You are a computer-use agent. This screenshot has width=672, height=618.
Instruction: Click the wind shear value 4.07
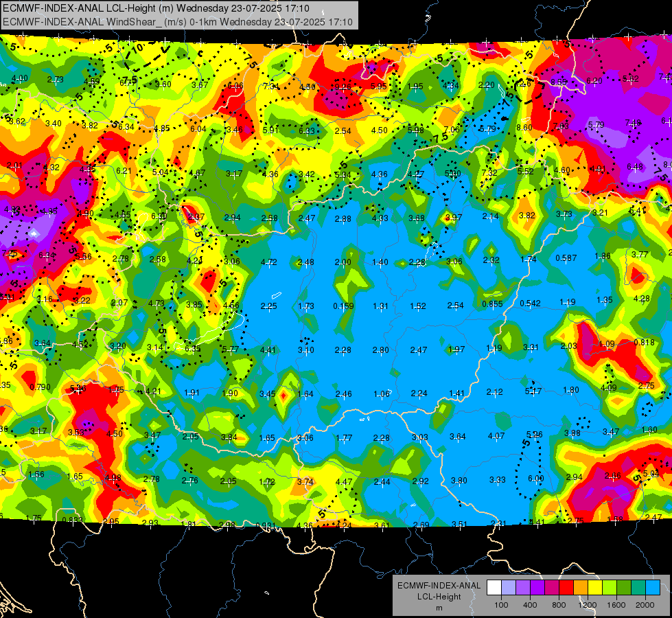coord(496,436)
